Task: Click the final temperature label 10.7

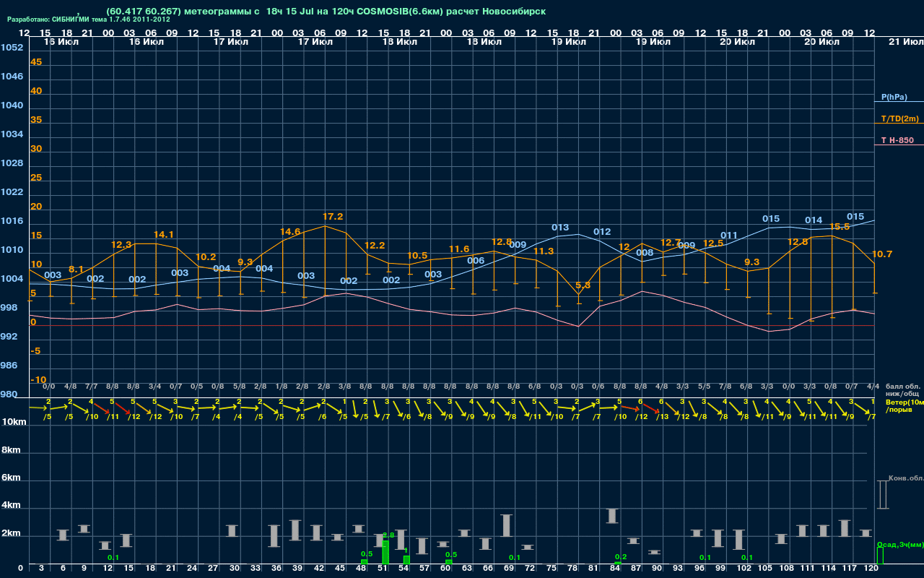Action: pyautogui.click(x=882, y=254)
